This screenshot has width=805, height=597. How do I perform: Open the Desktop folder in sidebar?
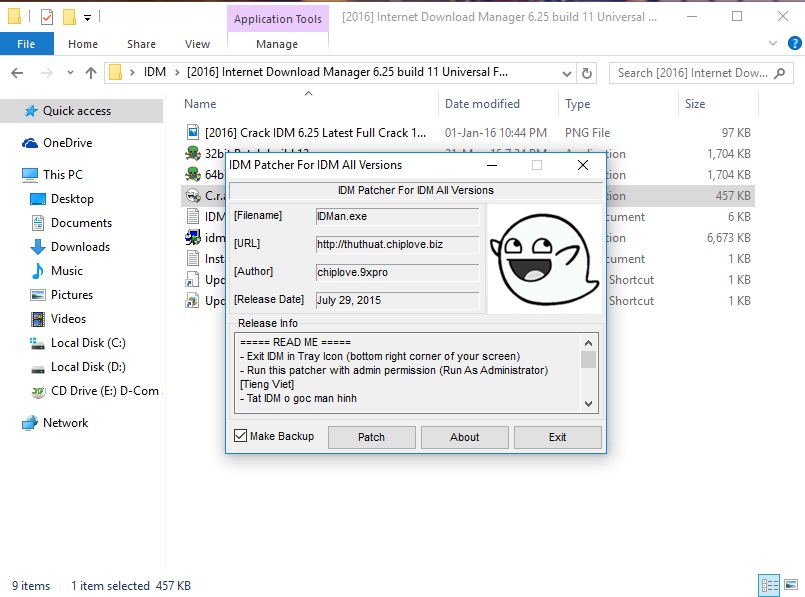(x=72, y=199)
